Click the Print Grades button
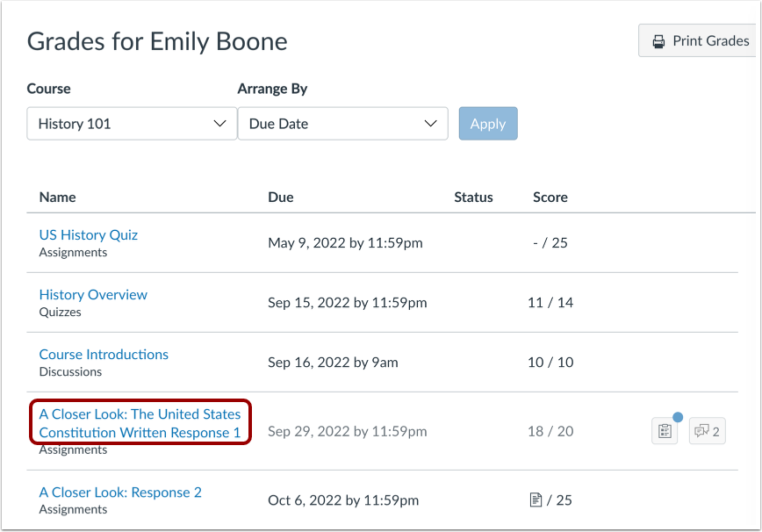 coord(698,40)
